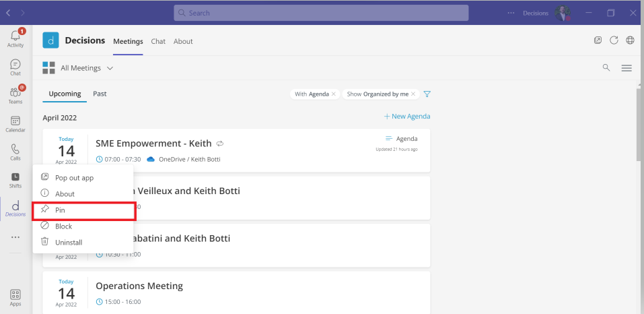Remove the Show Organized by me filter
This screenshot has width=644, height=314.
pyautogui.click(x=413, y=94)
